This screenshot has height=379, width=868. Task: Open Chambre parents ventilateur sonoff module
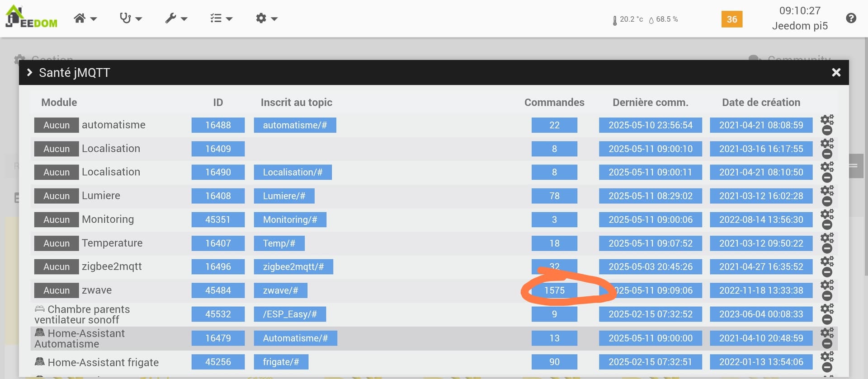[x=82, y=314]
